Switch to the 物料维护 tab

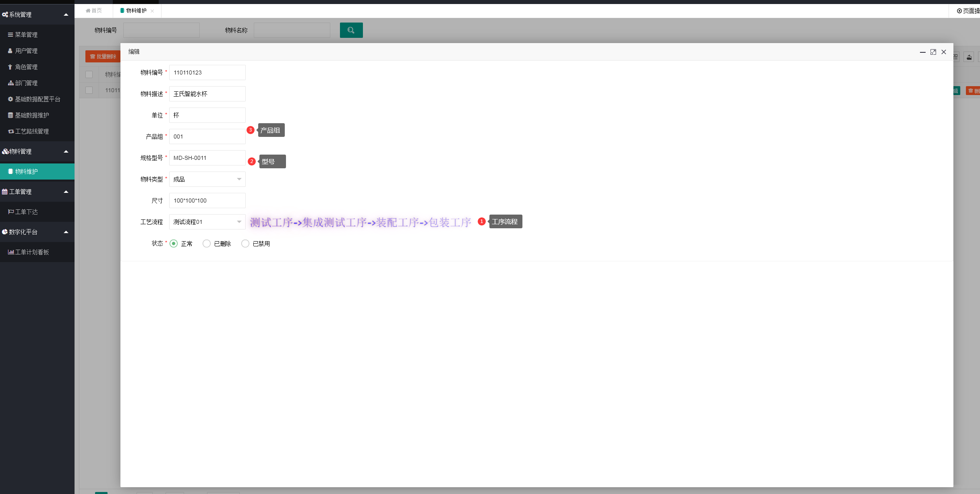click(x=136, y=10)
